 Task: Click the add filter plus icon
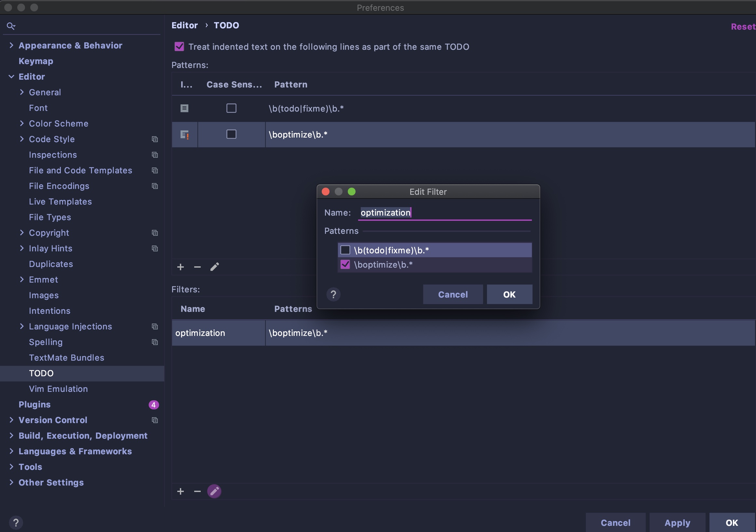tap(181, 491)
